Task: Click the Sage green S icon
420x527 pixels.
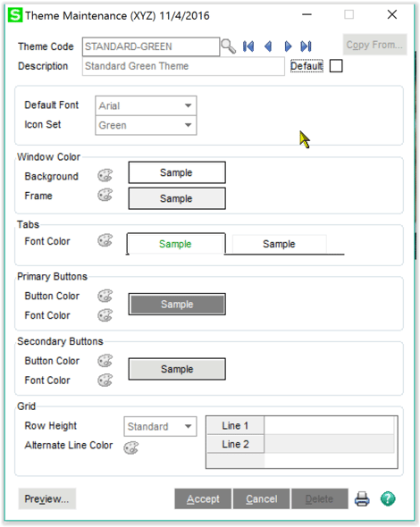Action: [x=15, y=15]
